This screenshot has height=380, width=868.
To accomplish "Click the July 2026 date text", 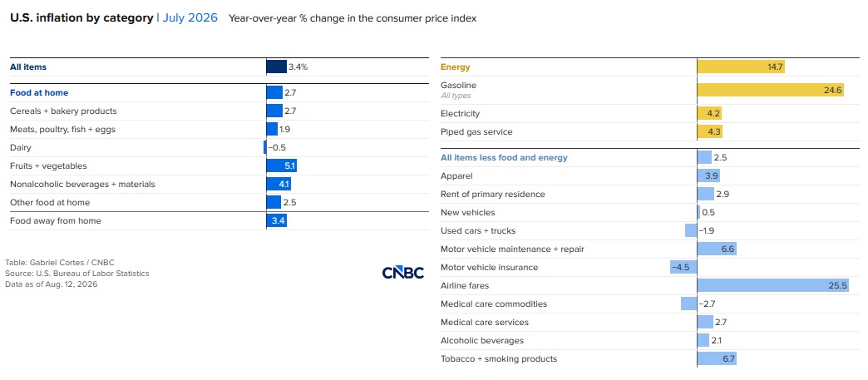I will click(190, 17).
